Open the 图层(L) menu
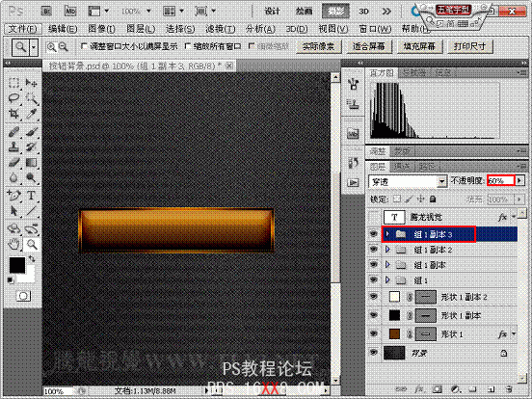Screen dimensions: 532x399 click(x=141, y=29)
